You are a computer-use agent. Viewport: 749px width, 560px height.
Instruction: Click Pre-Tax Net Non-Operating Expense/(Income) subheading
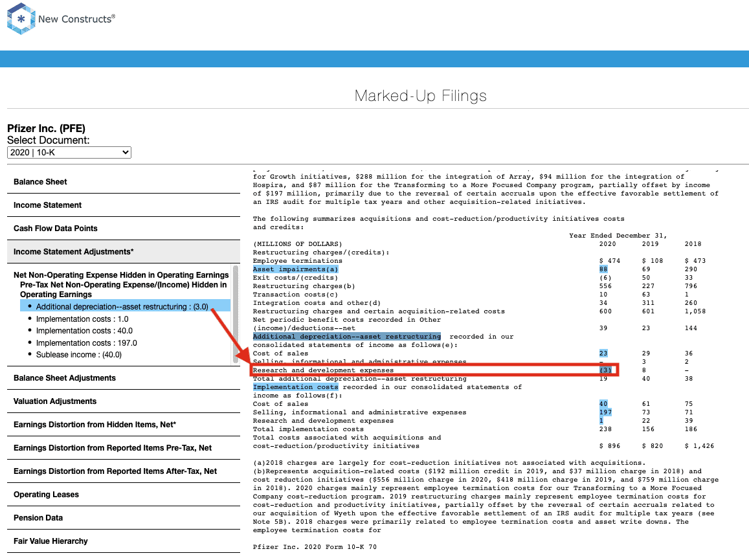[x=123, y=289]
